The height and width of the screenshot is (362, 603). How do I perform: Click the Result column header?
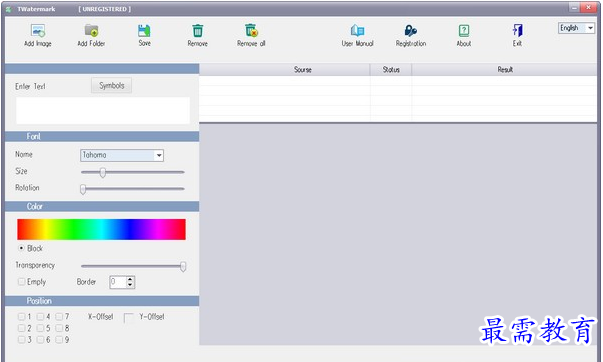[505, 70]
